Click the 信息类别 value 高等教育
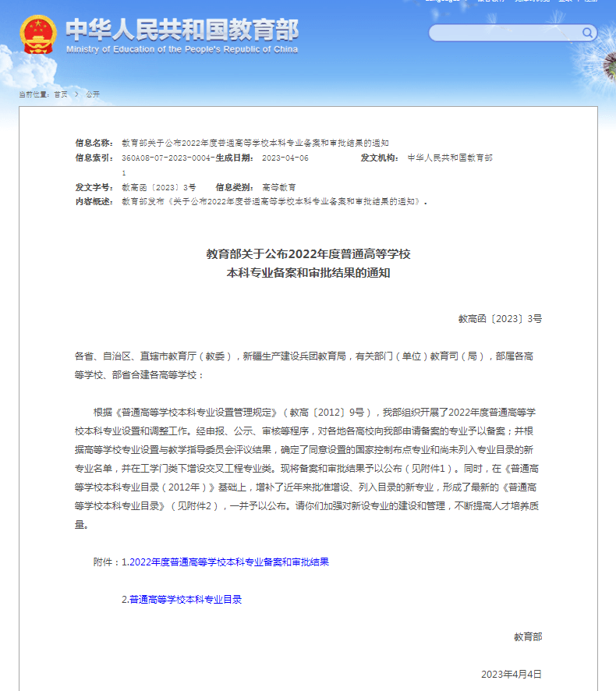Image resolution: width=616 pixels, height=691 pixels. point(279,187)
